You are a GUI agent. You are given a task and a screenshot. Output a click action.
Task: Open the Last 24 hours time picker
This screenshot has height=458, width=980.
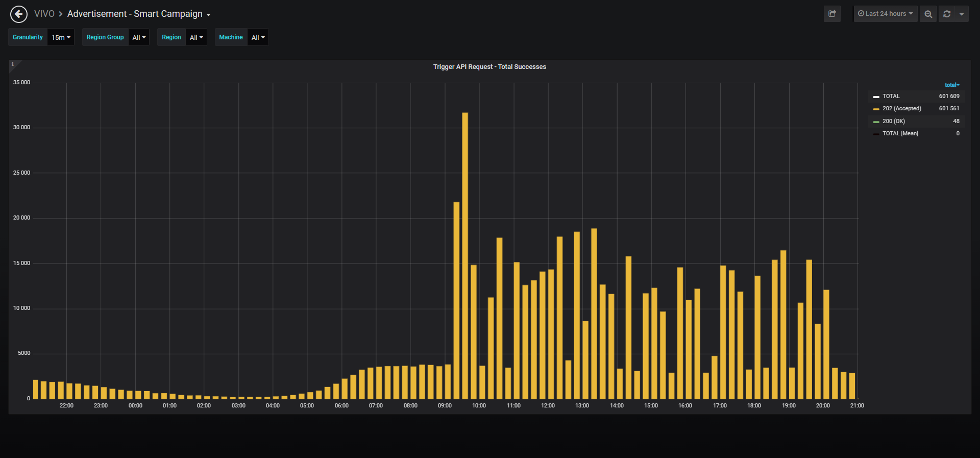pos(886,14)
